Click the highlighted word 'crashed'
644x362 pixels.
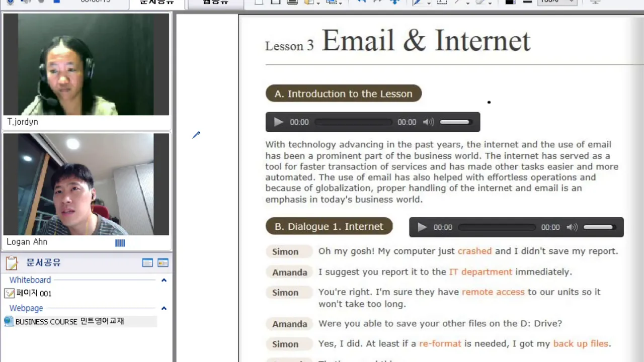tap(474, 251)
